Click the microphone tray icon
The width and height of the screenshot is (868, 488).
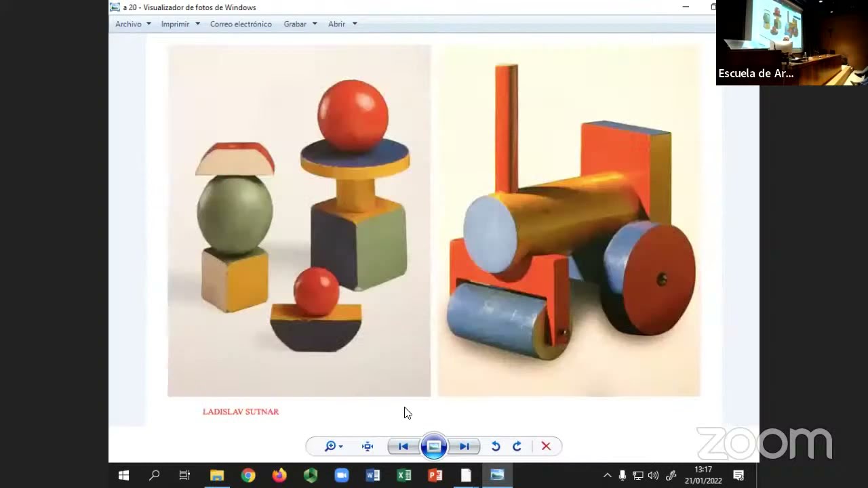coord(623,476)
